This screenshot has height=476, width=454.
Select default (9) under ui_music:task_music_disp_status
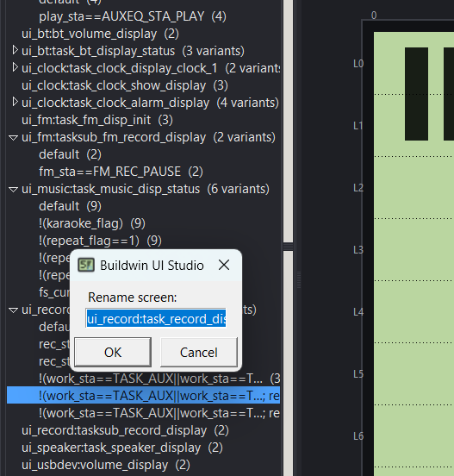[x=70, y=206]
